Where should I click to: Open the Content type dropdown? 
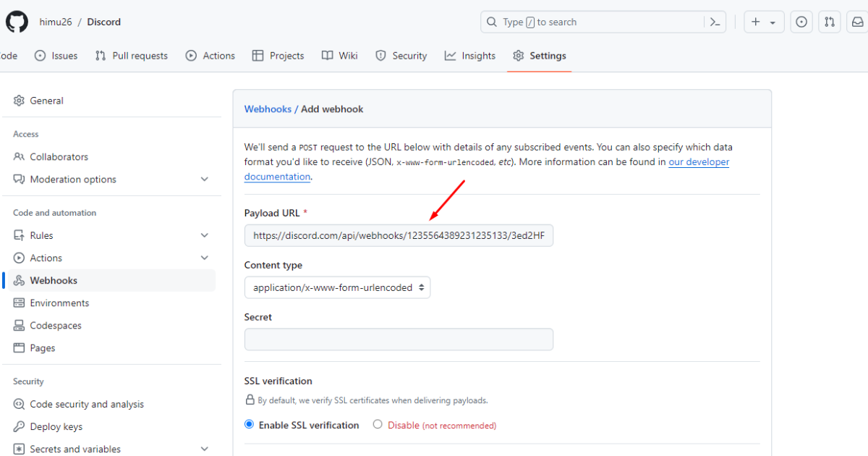pyautogui.click(x=337, y=287)
